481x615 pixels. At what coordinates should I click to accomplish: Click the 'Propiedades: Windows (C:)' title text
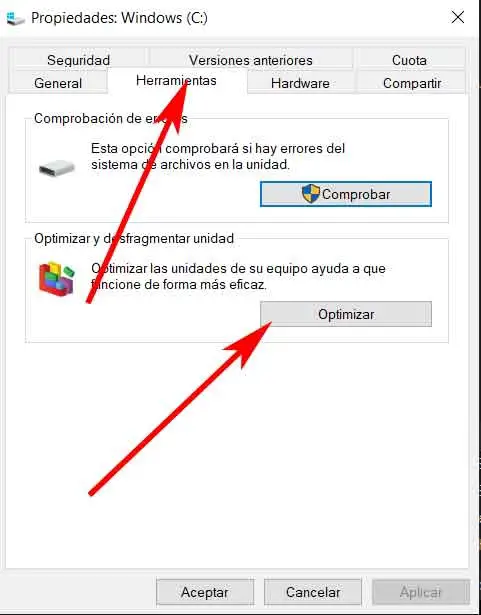(119, 18)
